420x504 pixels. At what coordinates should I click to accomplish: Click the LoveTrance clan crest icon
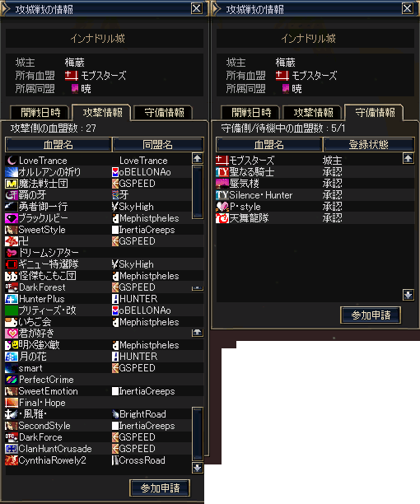12,160
